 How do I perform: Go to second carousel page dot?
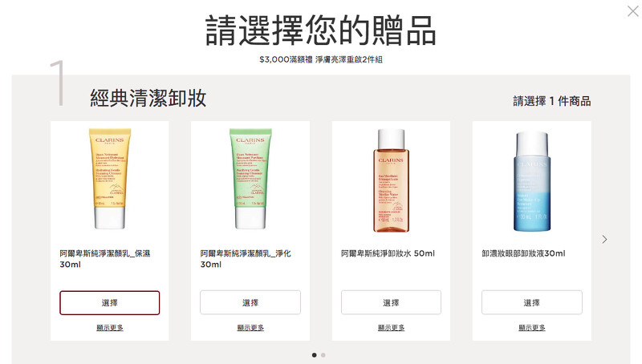323,355
